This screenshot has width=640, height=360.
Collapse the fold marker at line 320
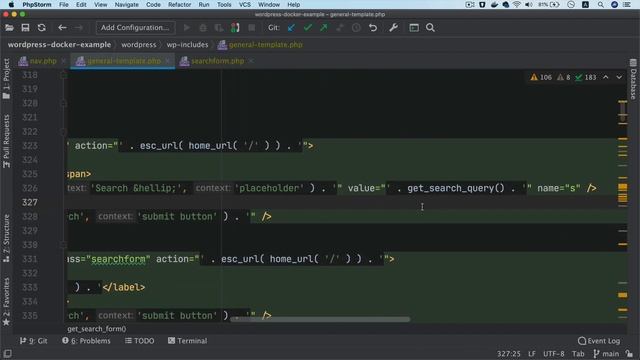[x=63, y=103]
